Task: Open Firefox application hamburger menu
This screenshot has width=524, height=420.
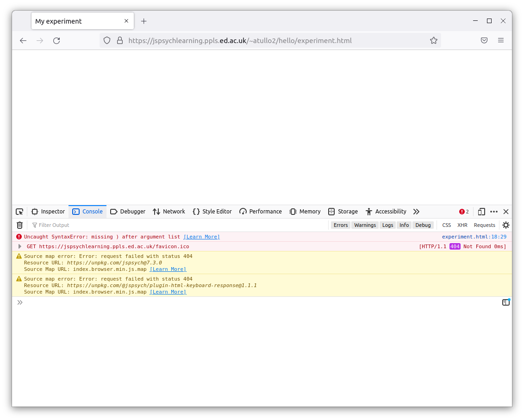Action: pos(501,41)
